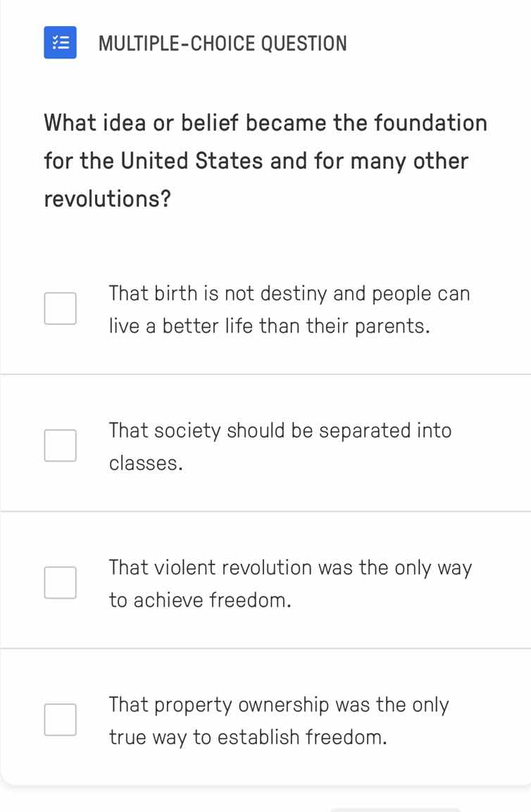531x812 pixels.
Task: Select the answer about property ownership
Action: coord(278,719)
